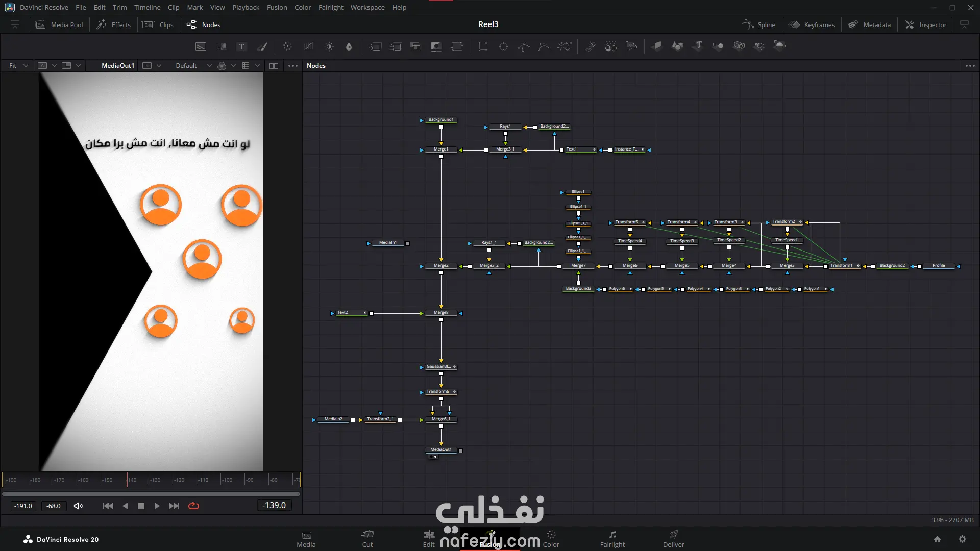The image size is (980, 551).
Task: Add 3D Text tool node
Action: pyautogui.click(x=698, y=46)
